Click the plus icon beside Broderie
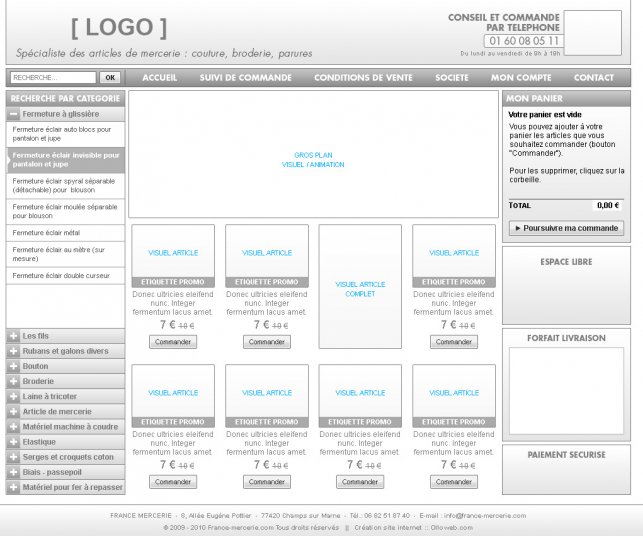Image resolution: width=643 pixels, height=536 pixels. coord(14,382)
